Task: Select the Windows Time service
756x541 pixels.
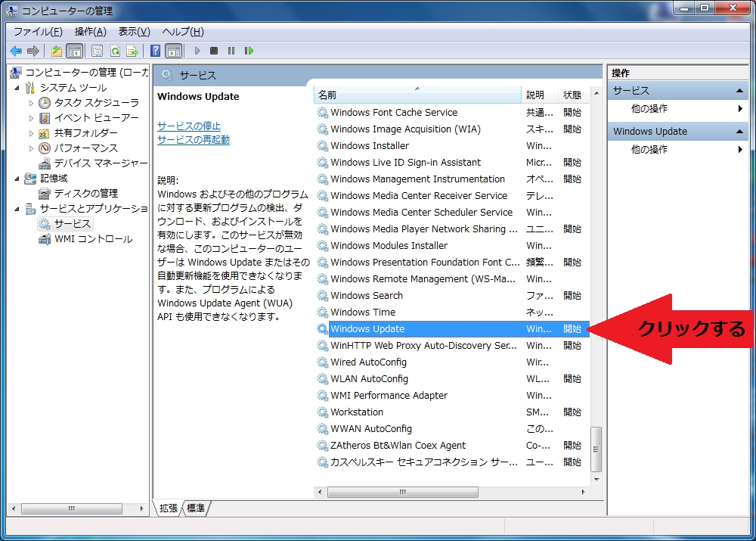Action: pyautogui.click(x=452, y=312)
